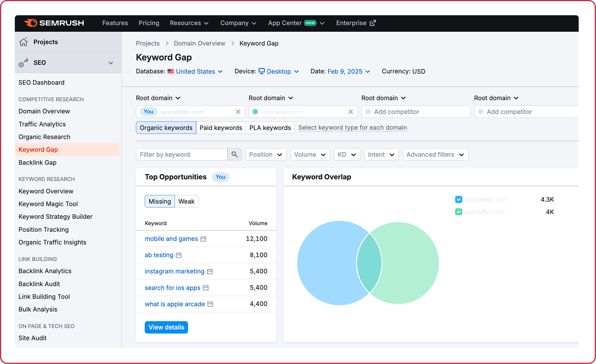The image size is (596, 364).
Task: Click the keyword filter search magnifier icon
Action: coord(235,155)
